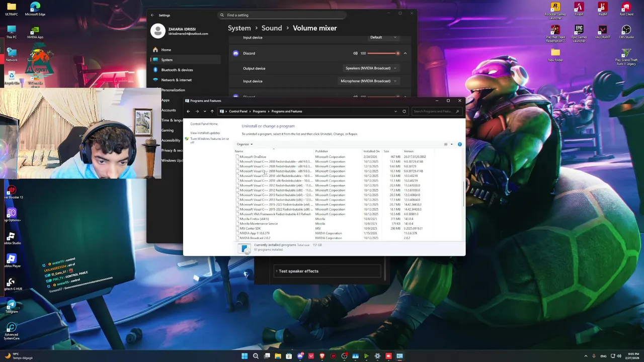Click the Search Programs and Features field
Image resolution: width=644 pixels, height=362 pixels.
coord(436,111)
